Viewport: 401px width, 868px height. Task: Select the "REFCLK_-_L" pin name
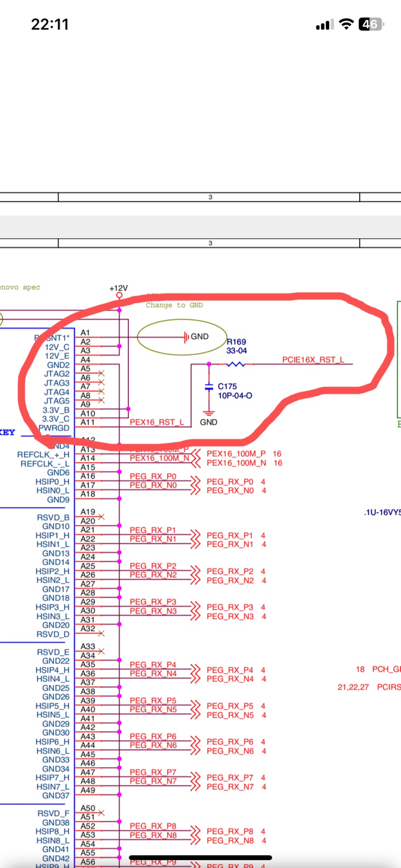(45, 464)
